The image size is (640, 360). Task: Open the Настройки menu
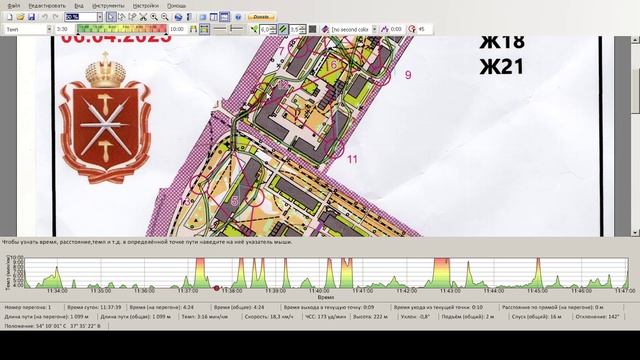point(146,6)
